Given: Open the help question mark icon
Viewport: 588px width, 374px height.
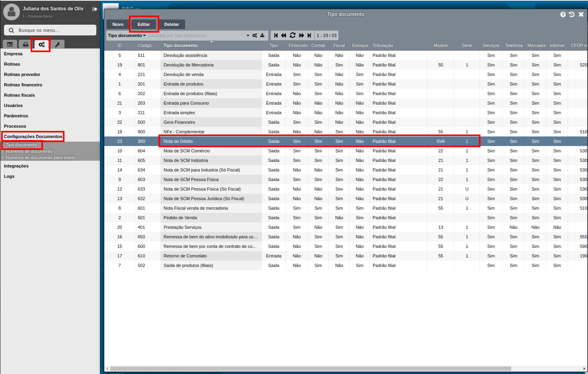Looking at the screenshot, I should (x=563, y=14).
